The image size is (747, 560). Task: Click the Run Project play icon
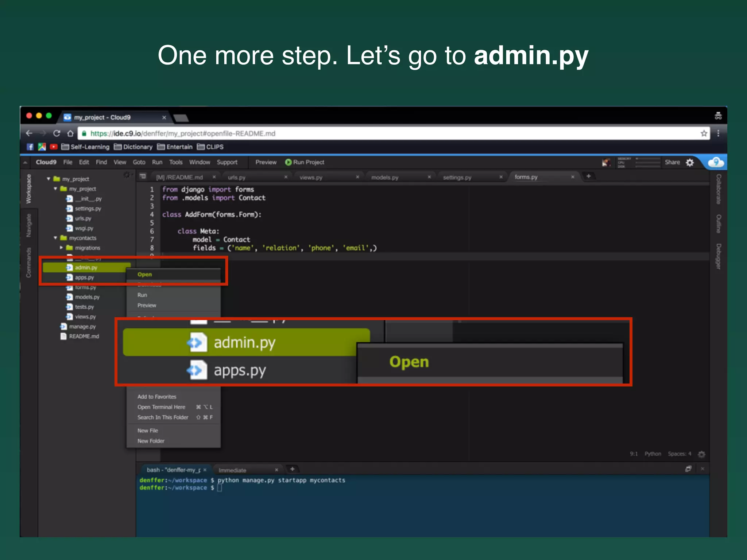[288, 162]
